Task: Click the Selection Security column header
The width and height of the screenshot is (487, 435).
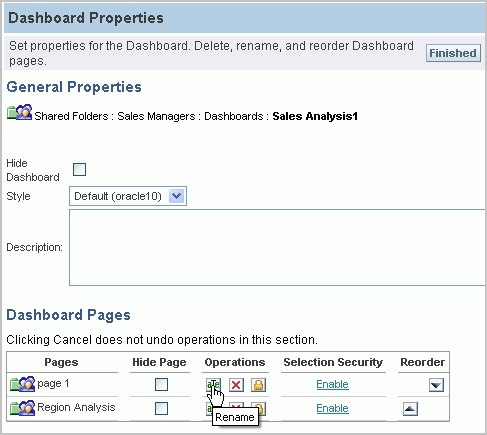Action: [333, 362]
